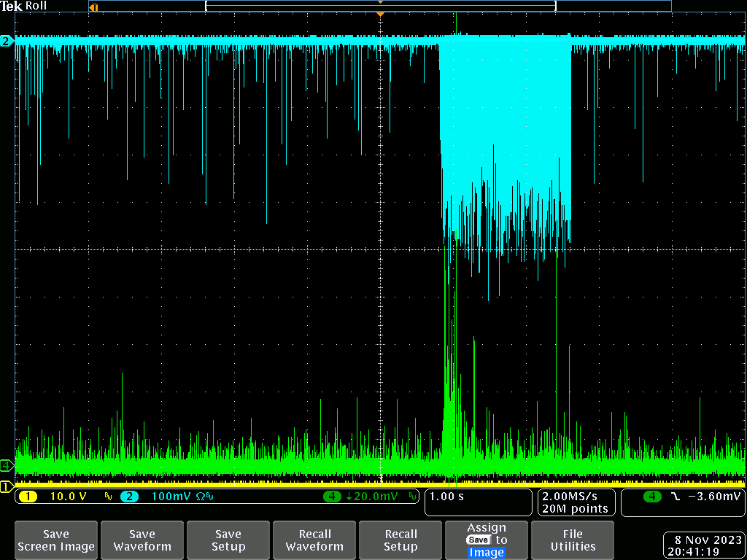The height and width of the screenshot is (560, 747).
Task: Select the channel 4 ground marker on left edge
Action: 7,465
